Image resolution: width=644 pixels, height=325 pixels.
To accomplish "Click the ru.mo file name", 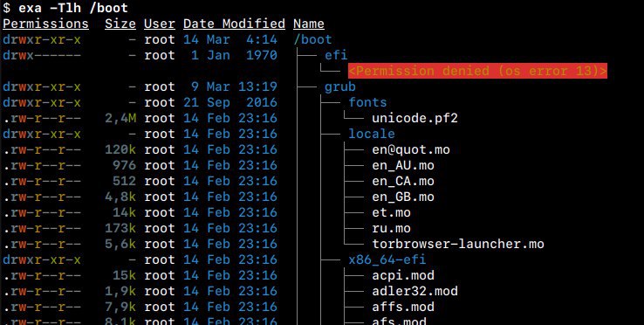I will (392, 228).
